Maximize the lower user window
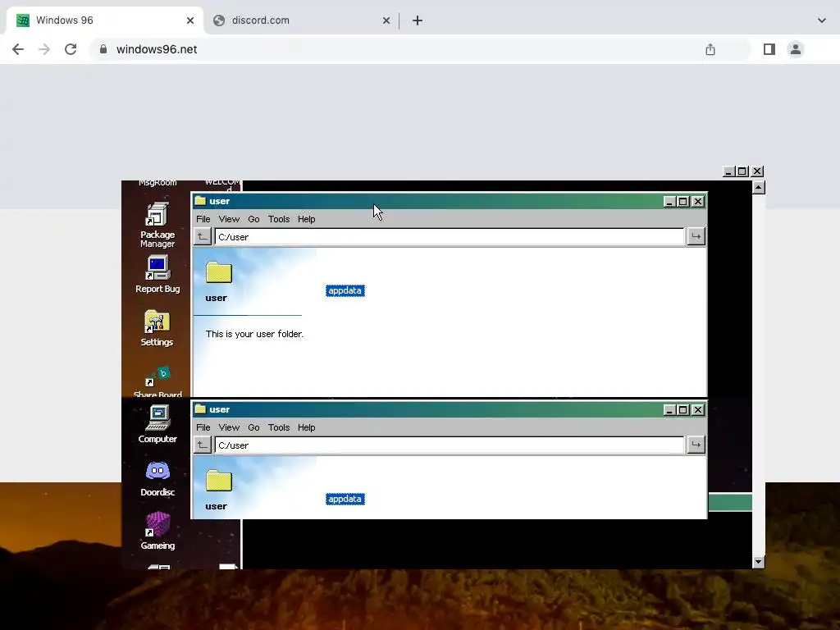 (683, 410)
